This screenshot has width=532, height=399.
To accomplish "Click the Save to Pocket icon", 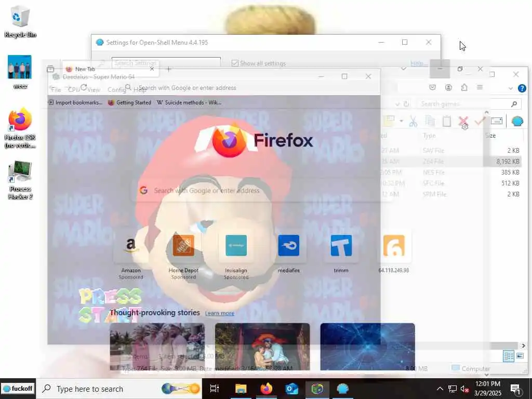I will point(432,87).
